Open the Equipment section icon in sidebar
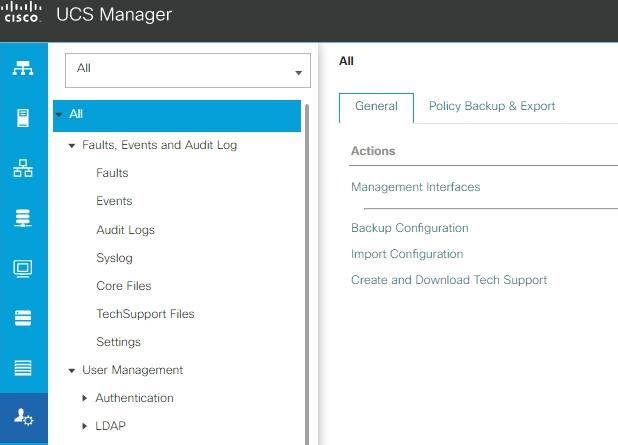This screenshot has height=445, width=618. [x=23, y=68]
